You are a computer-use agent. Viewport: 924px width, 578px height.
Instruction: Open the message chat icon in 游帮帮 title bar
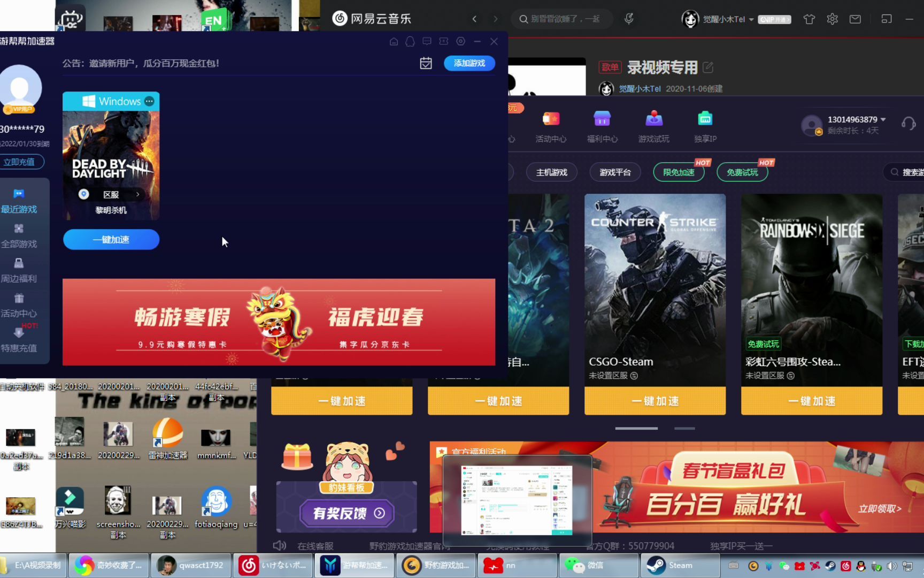point(427,41)
